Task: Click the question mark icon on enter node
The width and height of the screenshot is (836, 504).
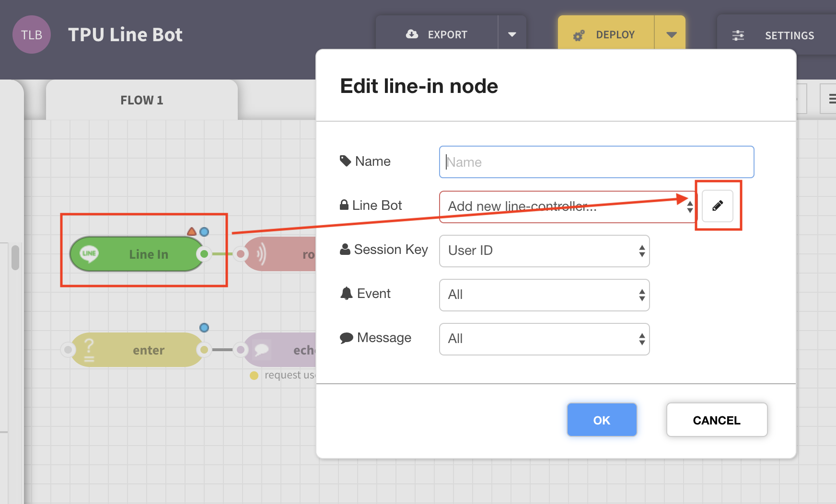Action: [x=89, y=350]
